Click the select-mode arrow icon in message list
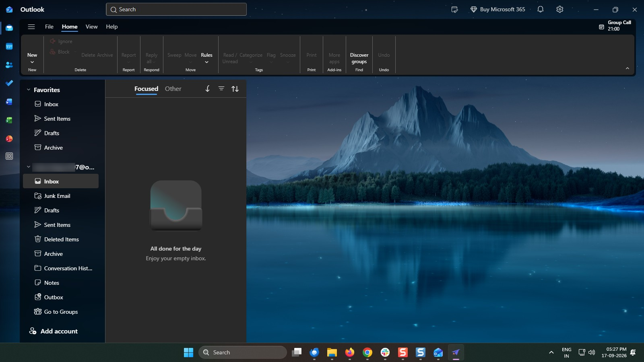The height and width of the screenshot is (362, 644). pos(207,89)
